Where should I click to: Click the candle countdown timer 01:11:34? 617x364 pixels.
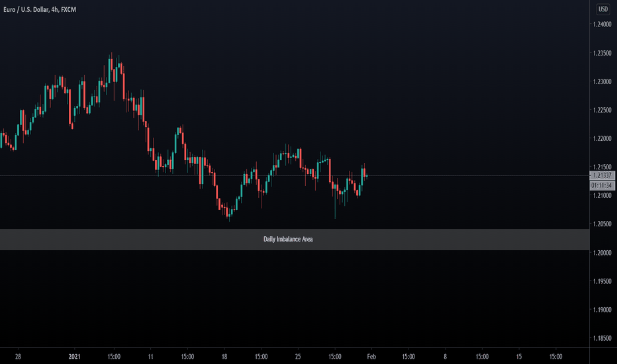pyautogui.click(x=602, y=185)
